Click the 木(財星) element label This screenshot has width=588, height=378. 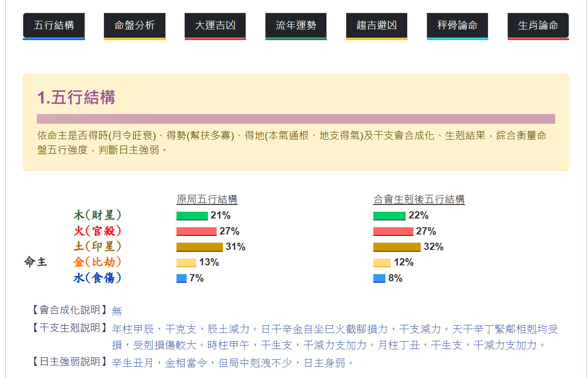[x=97, y=215]
